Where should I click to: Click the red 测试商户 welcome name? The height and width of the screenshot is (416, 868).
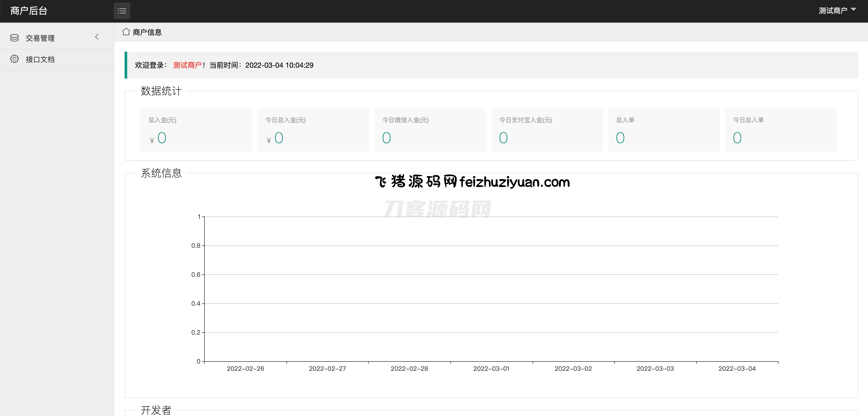187,65
